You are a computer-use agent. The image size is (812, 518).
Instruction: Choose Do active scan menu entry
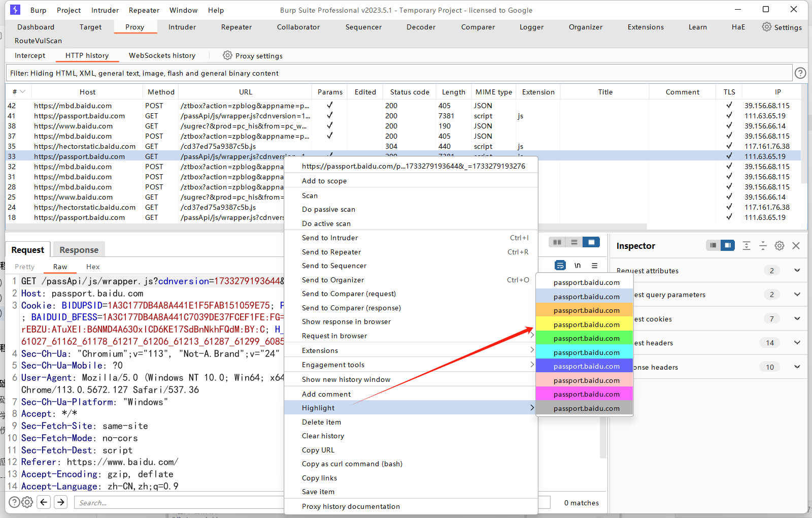click(411, 223)
